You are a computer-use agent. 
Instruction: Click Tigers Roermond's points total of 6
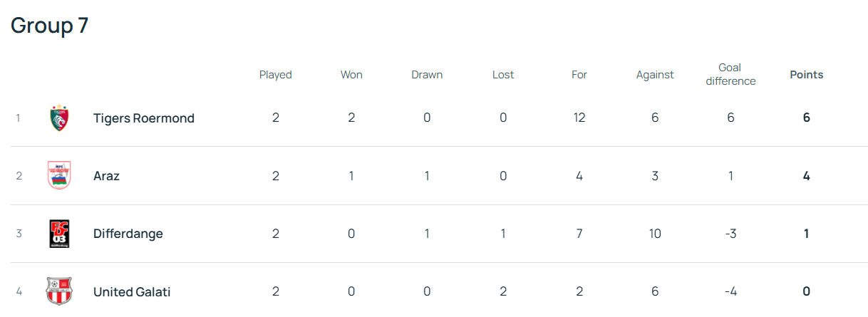coord(806,118)
